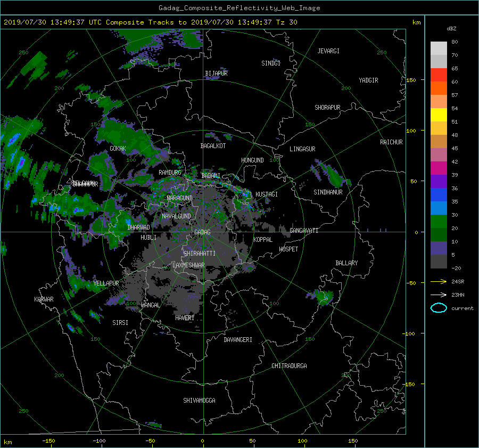
Task: Click the GANGAVATI city label
Action: click(304, 231)
